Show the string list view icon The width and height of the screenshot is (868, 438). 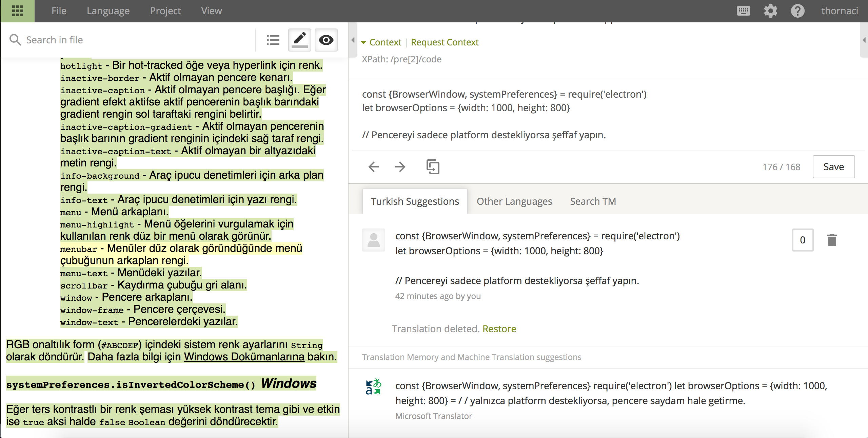coord(273,40)
